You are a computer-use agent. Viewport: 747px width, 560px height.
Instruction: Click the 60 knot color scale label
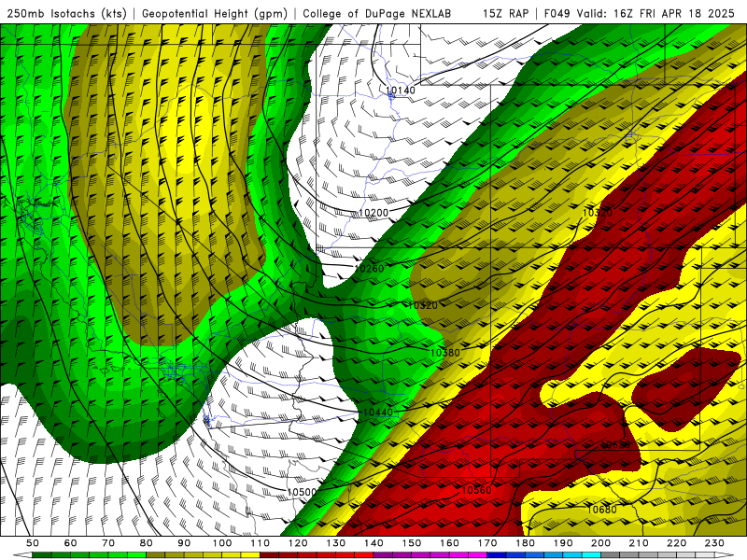point(70,543)
